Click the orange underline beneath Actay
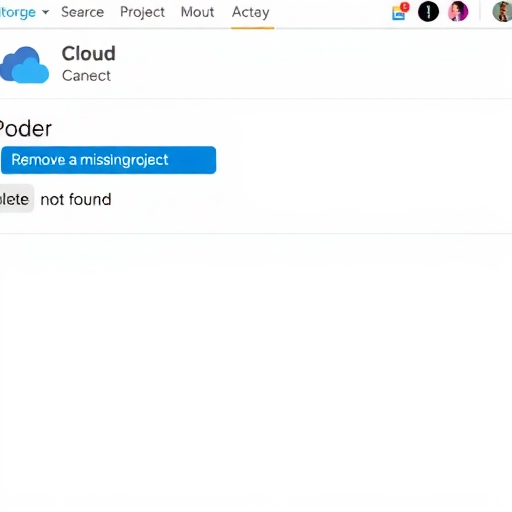This screenshot has height=512, width=512. point(252,28)
